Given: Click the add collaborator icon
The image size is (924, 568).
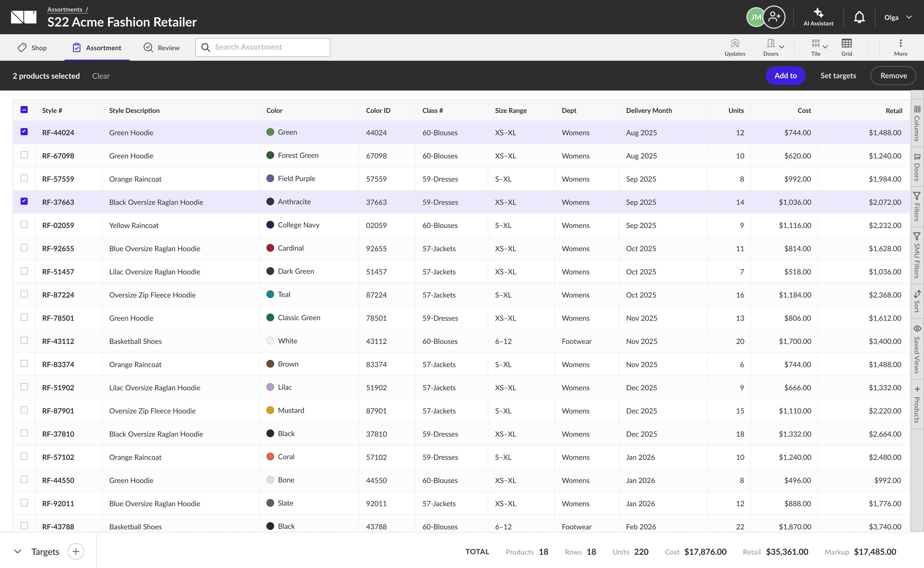Looking at the screenshot, I should 774,17.
